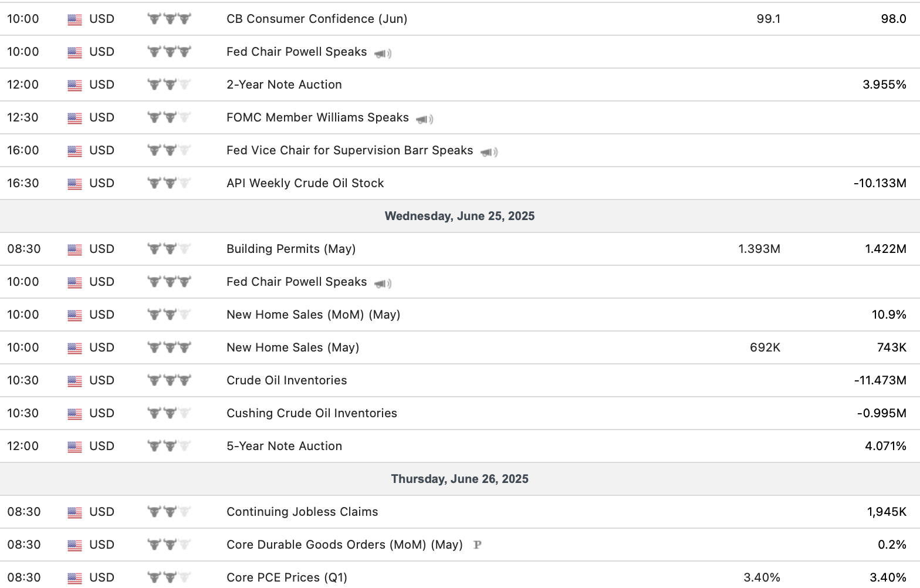Screen dimensions: 920x588
Task: Select the API Weekly Crude Oil Stock event
Action: [x=305, y=183]
